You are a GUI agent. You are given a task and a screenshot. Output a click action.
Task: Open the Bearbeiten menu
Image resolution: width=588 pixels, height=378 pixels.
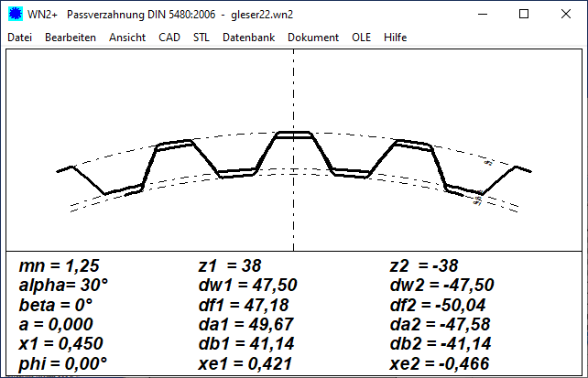71,38
